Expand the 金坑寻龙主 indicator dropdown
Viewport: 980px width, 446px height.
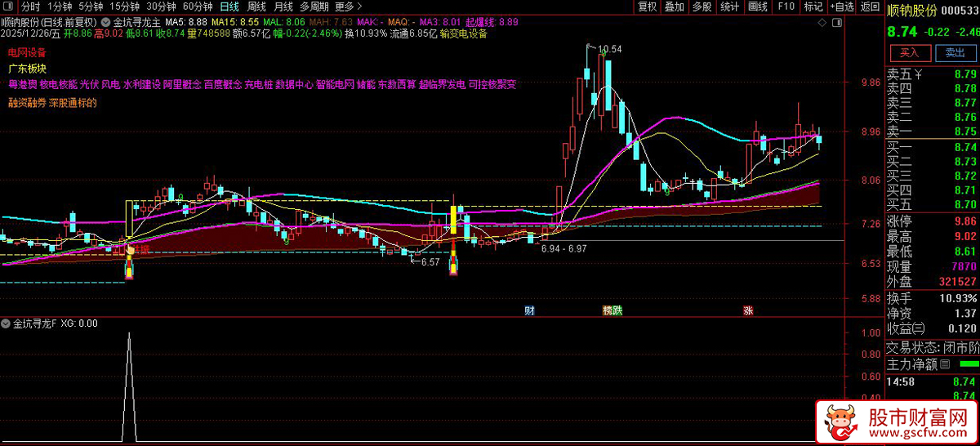point(106,20)
